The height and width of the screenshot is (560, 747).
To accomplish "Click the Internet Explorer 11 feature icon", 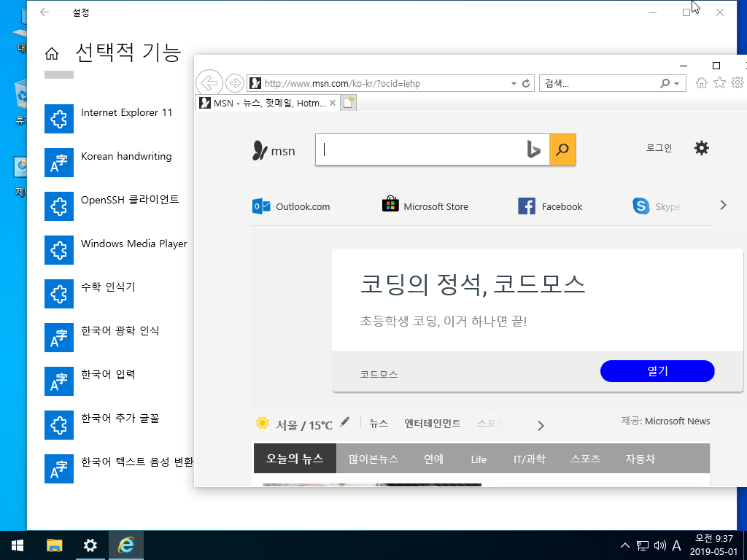I will coord(59,119).
